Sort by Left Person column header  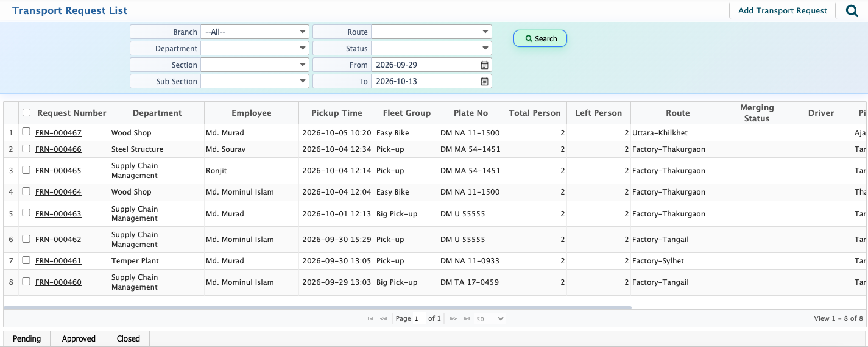coord(599,113)
